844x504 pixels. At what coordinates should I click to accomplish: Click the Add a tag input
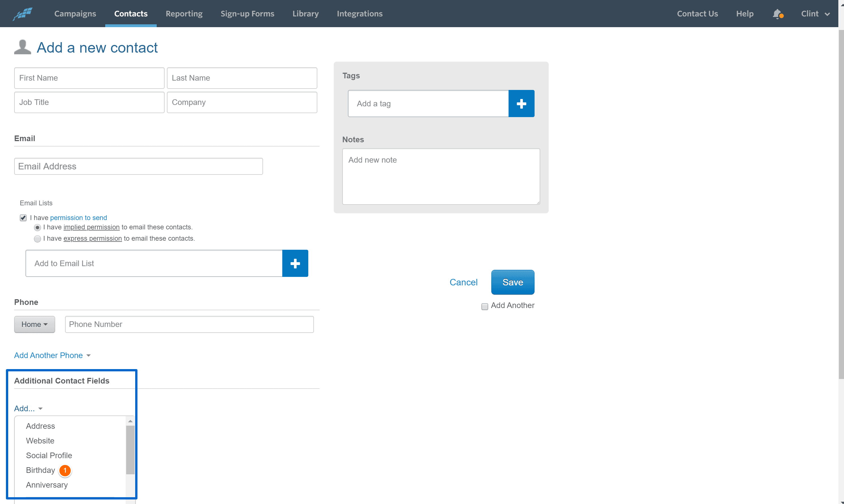428,104
